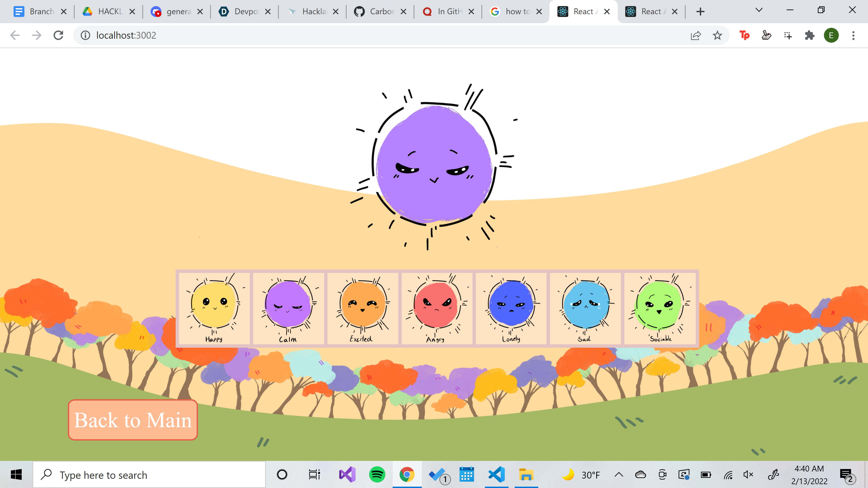Expand the tab search chevron

759,10
